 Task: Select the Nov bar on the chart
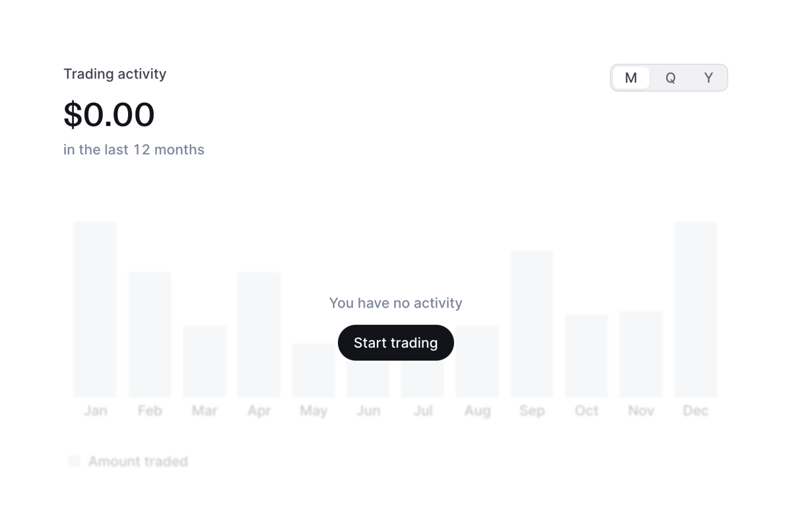point(640,353)
